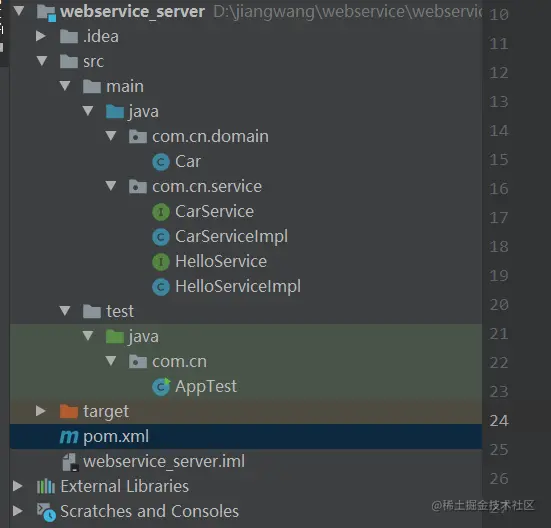Click the CarServiceImpl class icon
551x528 pixels.
(161, 237)
